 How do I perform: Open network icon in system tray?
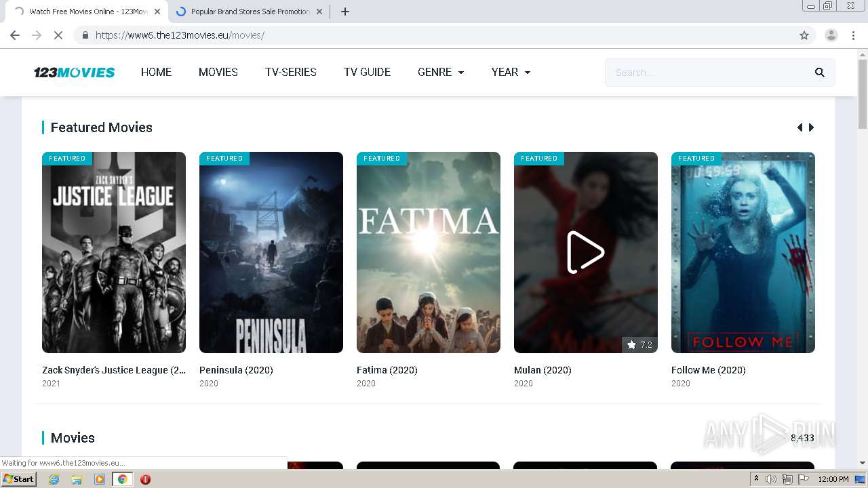click(x=787, y=479)
